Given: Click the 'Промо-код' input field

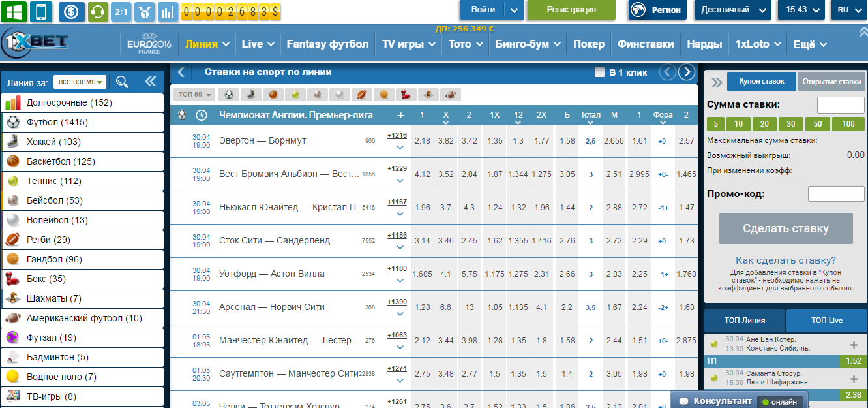Looking at the screenshot, I should pos(835,194).
